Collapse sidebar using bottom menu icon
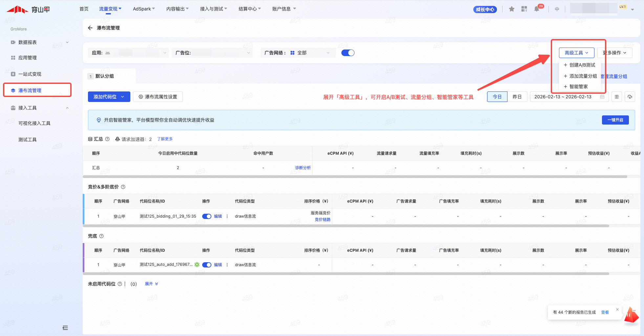Image resolution: width=644 pixels, height=336 pixels. pos(65,327)
